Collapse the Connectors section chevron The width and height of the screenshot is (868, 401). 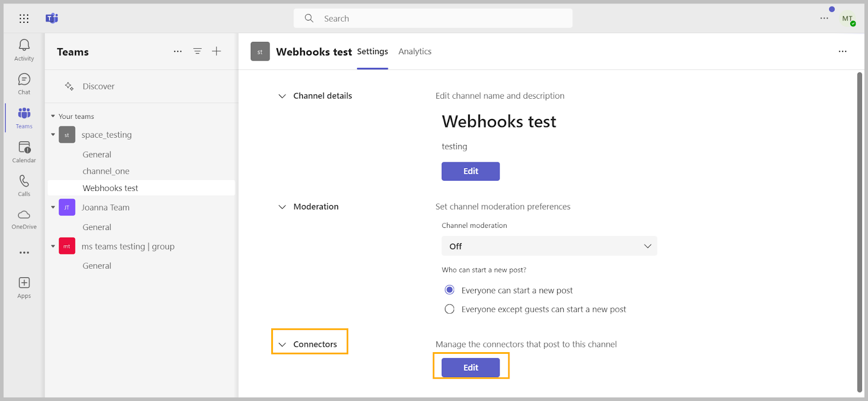point(282,345)
